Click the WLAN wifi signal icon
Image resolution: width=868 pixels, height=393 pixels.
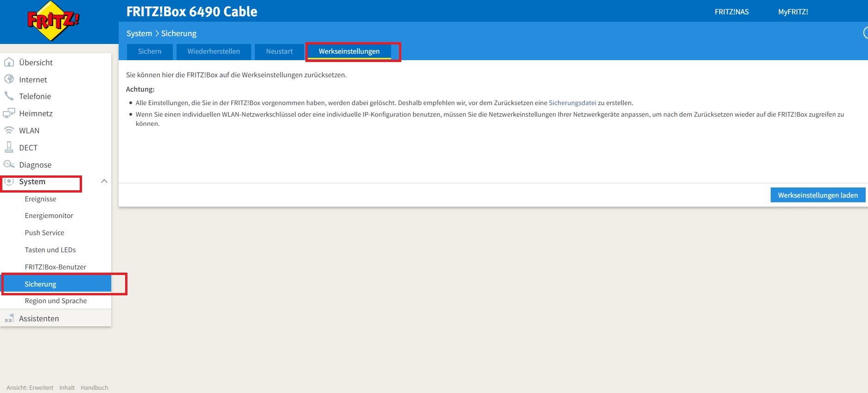pyautogui.click(x=9, y=130)
